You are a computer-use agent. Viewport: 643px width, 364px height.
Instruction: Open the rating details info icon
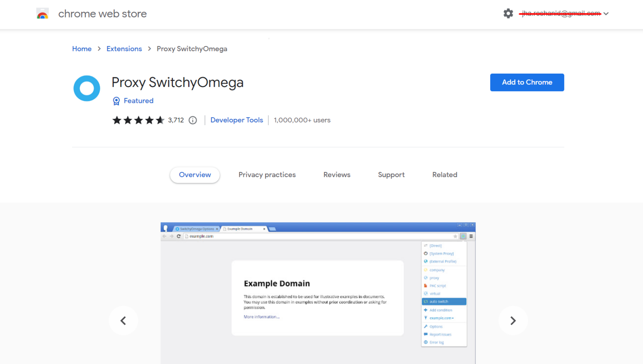[193, 120]
